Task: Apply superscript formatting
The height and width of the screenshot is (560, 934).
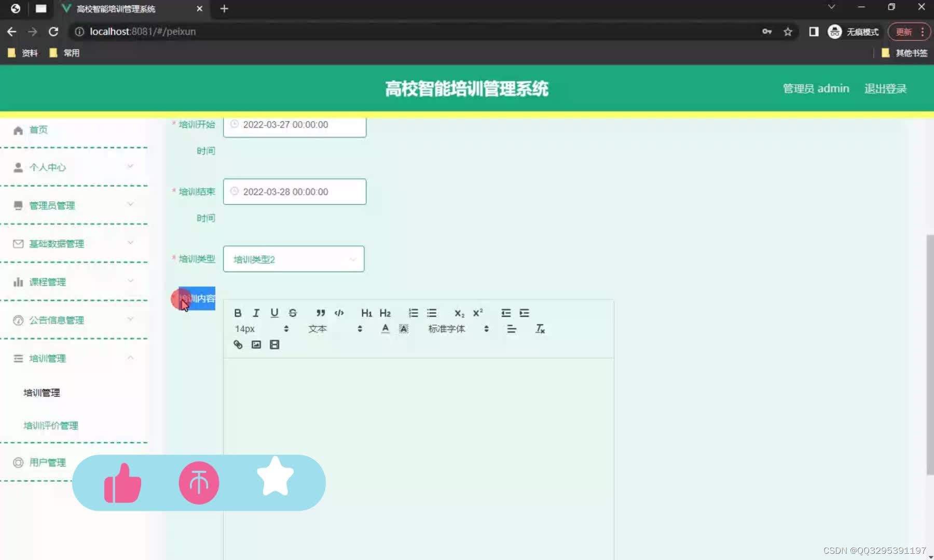Action: coord(478,313)
